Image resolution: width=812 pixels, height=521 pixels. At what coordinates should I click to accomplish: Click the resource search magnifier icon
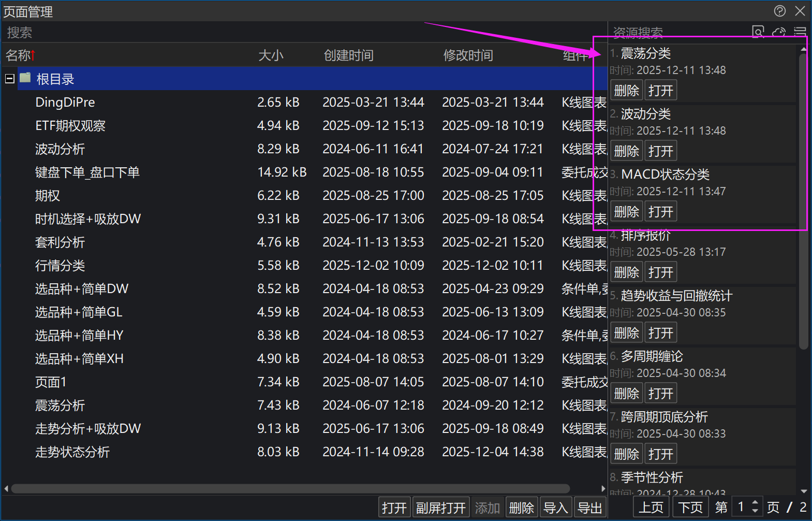[758, 32]
